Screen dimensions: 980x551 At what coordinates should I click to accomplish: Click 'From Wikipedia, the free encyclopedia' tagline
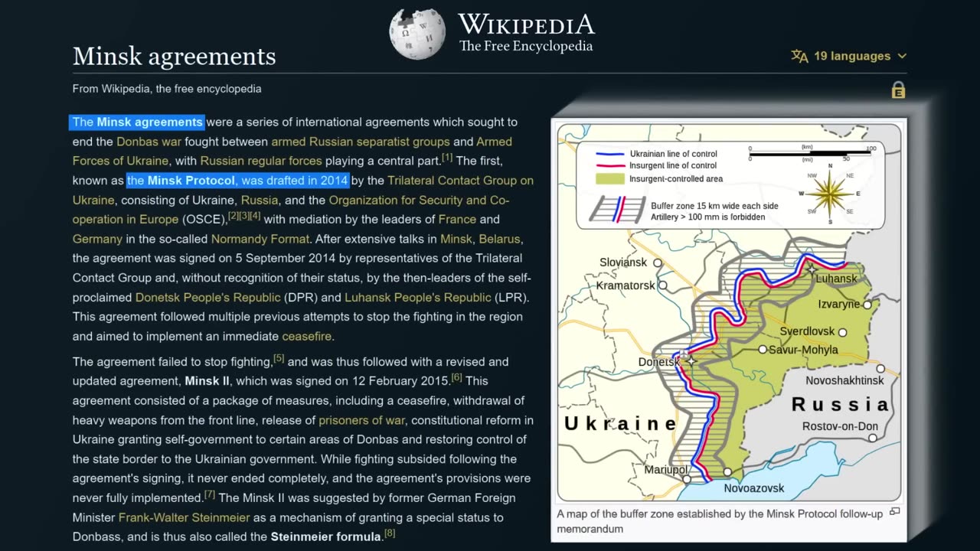pyautogui.click(x=167, y=89)
